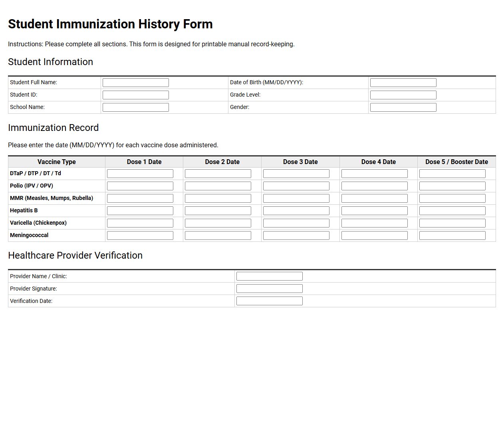
Task: Click Meningococcal Dose 2 Date field
Action: coord(218,235)
